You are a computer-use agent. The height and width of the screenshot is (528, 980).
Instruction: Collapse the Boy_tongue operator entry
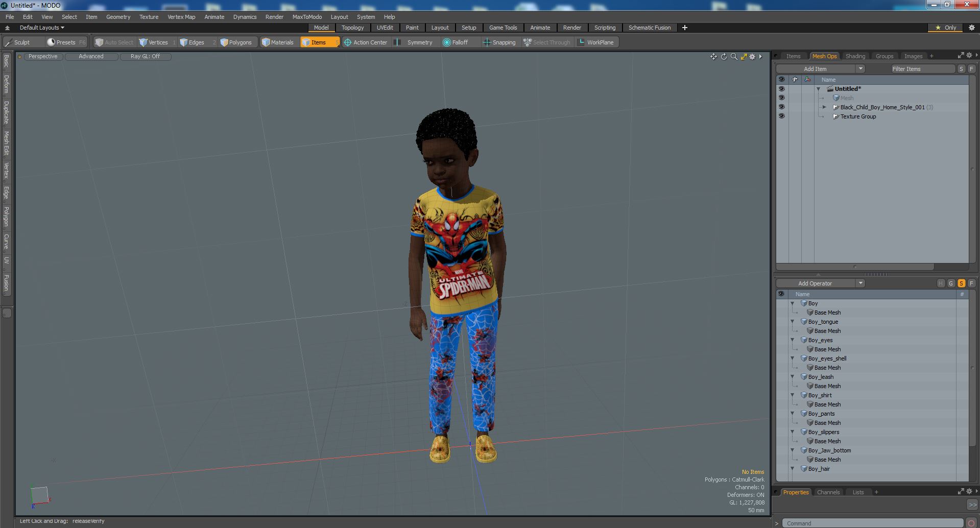793,322
